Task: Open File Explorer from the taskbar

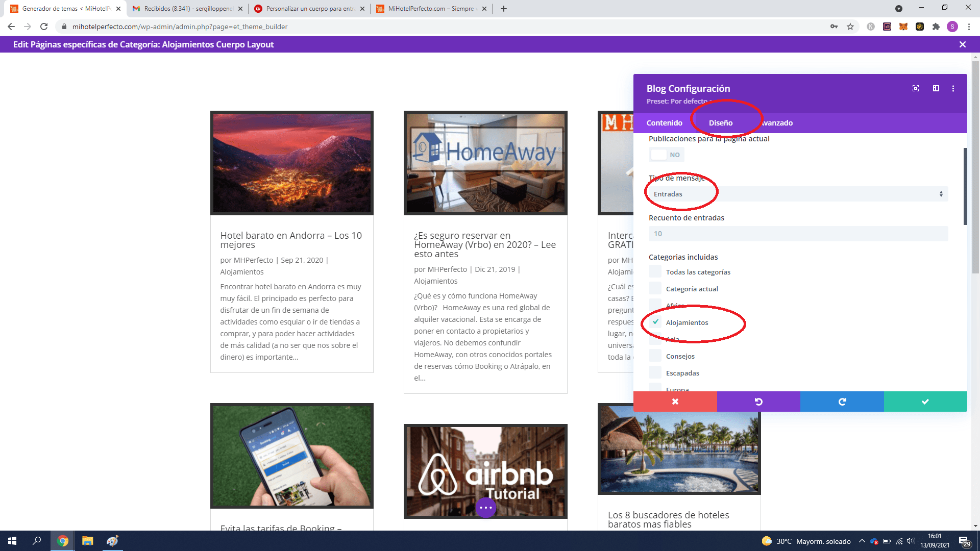Action: [88, 541]
